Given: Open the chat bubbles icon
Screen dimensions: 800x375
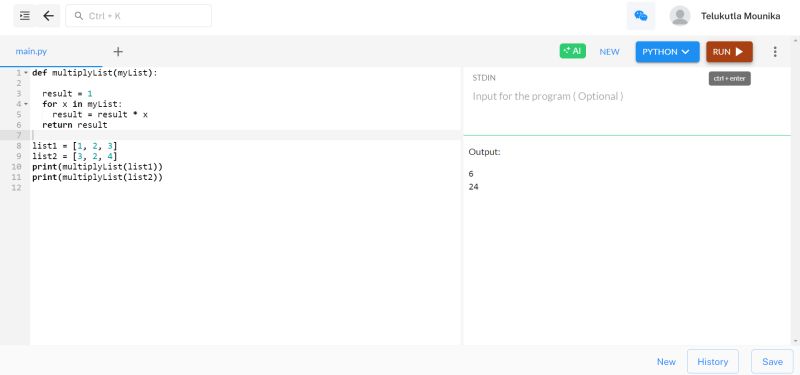Looking at the screenshot, I should [641, 16].
